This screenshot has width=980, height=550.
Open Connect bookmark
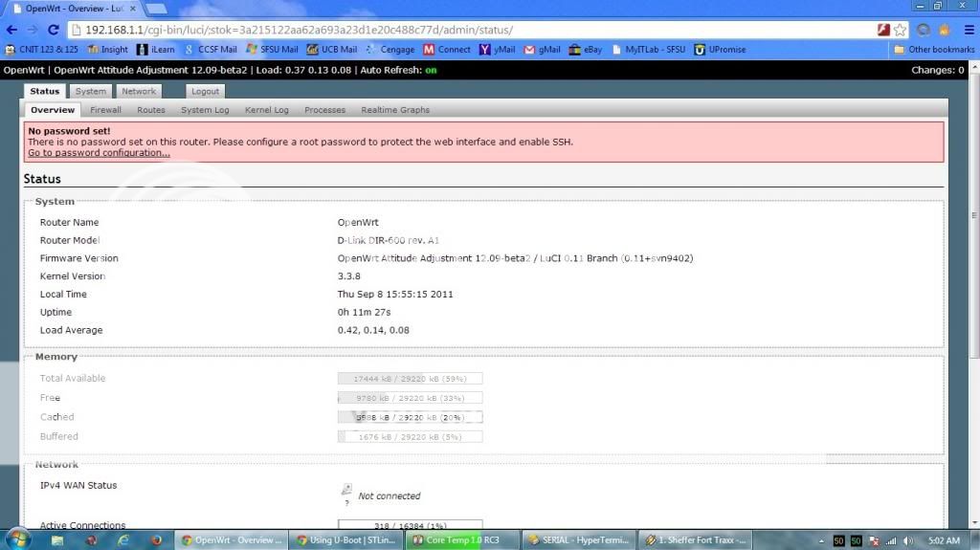tap(447, 50)
